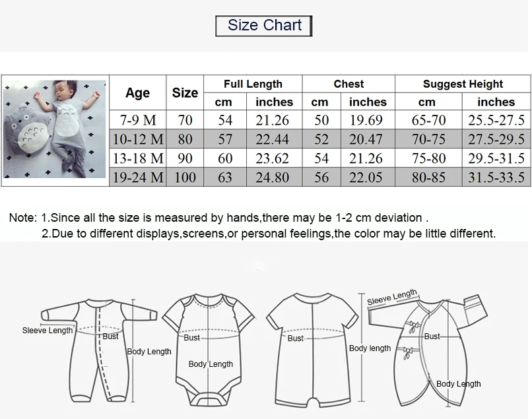Click the Suggest Height header

[x=463, y=84]
